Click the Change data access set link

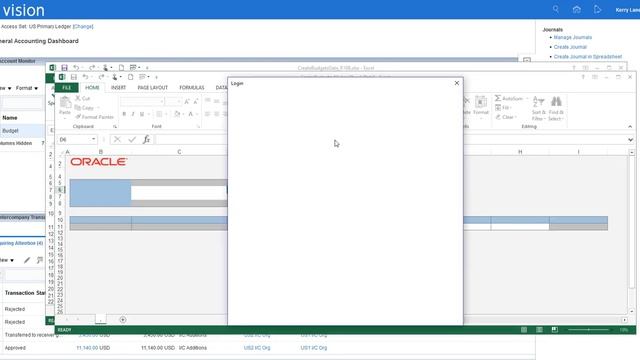click(x=83, y=27)
